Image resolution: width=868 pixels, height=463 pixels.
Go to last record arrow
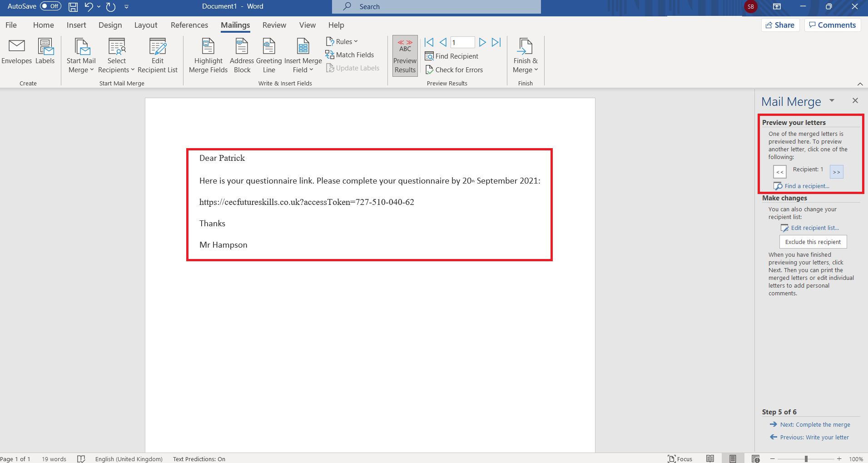tap(496, 42)
